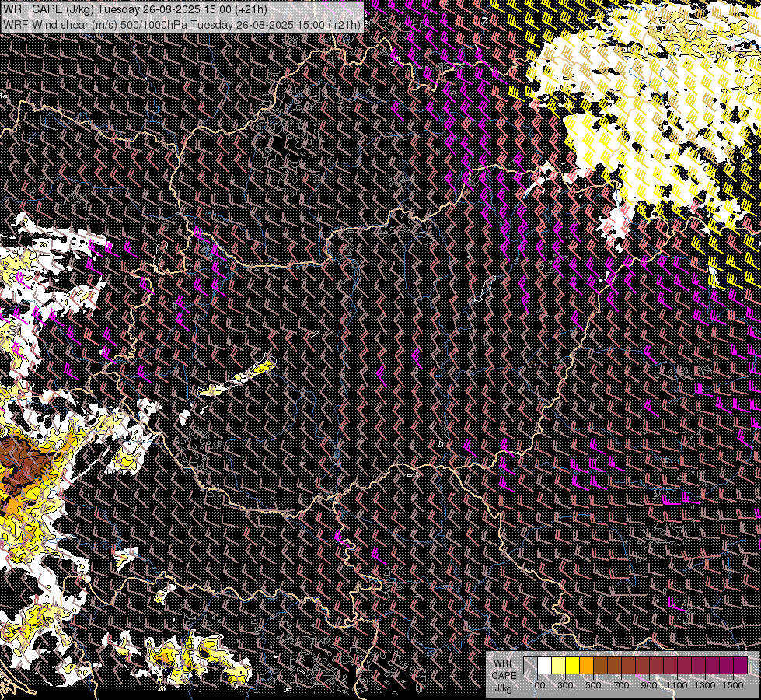Click the legend value 900
Viewport: 761px width, 700px height.
tap(649, 685)
